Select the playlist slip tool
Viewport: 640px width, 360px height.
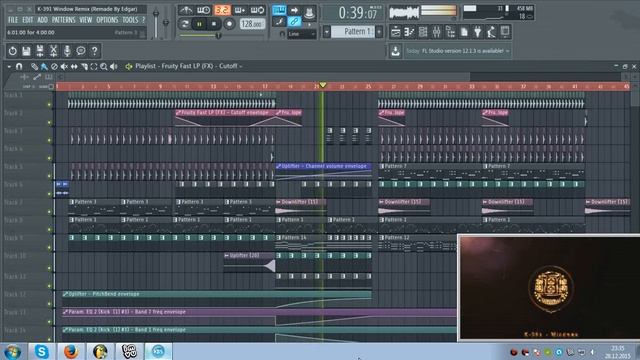pos(74,66)
